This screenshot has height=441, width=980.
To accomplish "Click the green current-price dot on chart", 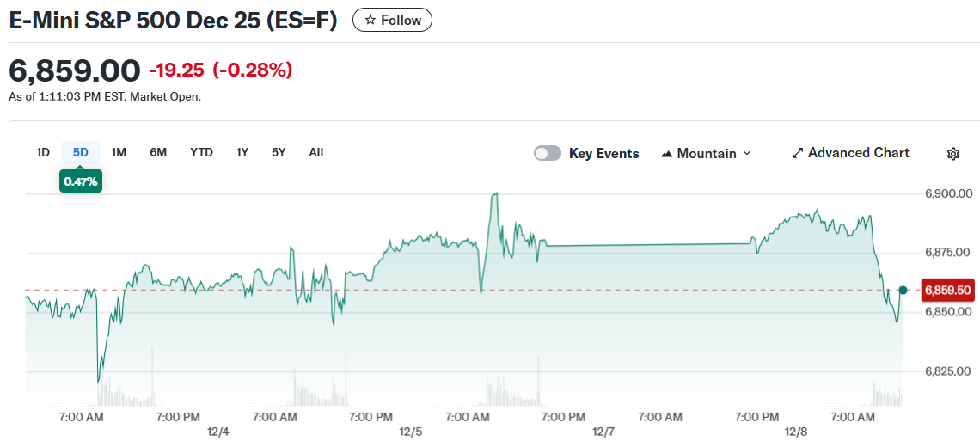I will (903, 290).
